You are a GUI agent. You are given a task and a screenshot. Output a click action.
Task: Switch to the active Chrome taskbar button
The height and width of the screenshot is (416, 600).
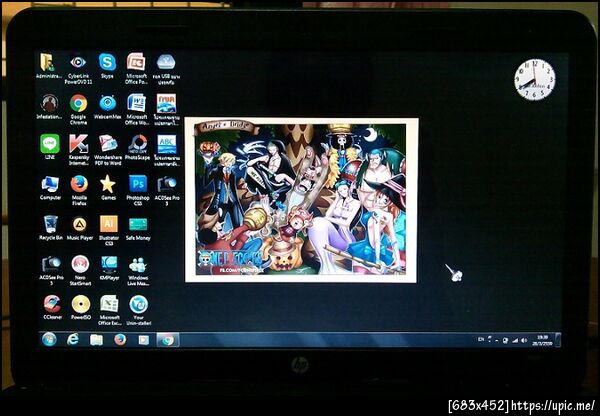pos(168,340)
